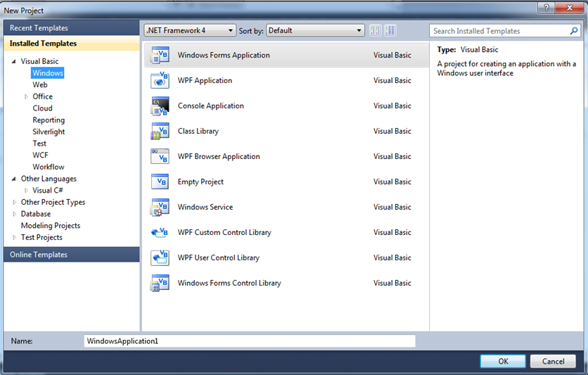Click Visual Basic label in Windows Service row

coord(392,207)
